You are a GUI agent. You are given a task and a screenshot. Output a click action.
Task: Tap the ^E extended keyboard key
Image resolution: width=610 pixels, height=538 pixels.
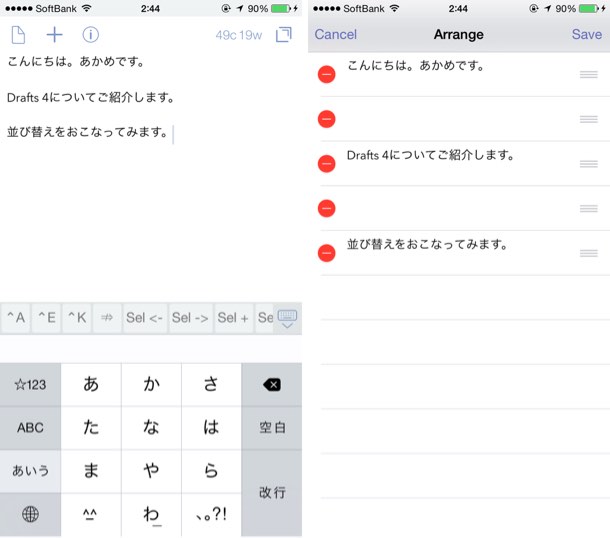(x=46, y=318)
